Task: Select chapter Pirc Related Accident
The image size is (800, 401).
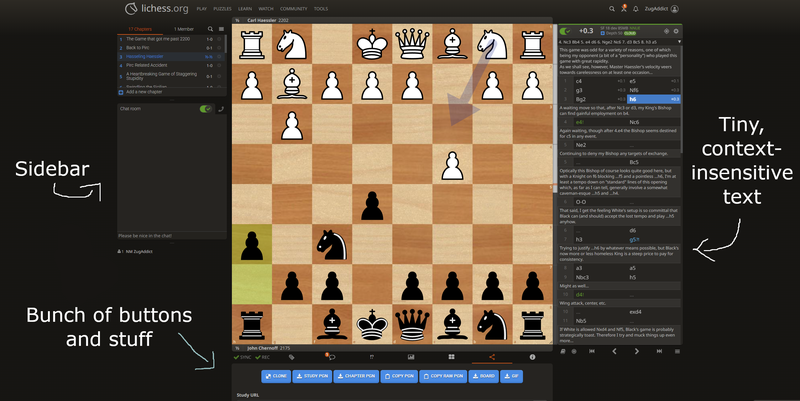Action: [170, 65]
